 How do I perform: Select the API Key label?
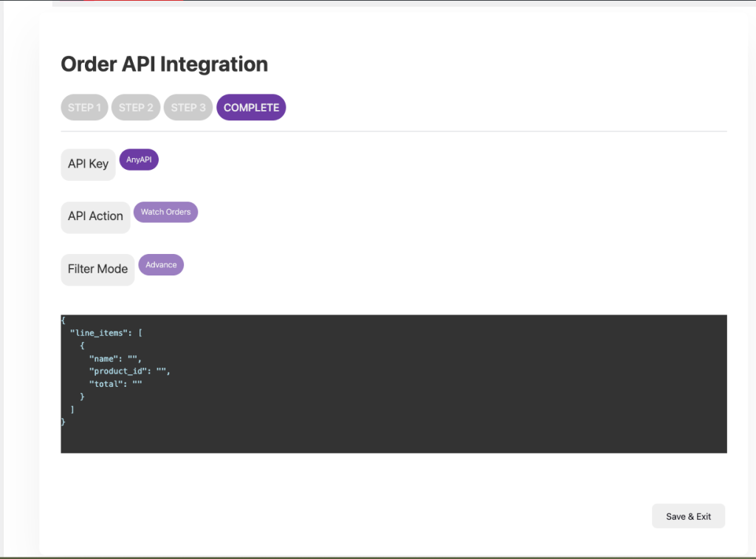(x=88, y=164)
